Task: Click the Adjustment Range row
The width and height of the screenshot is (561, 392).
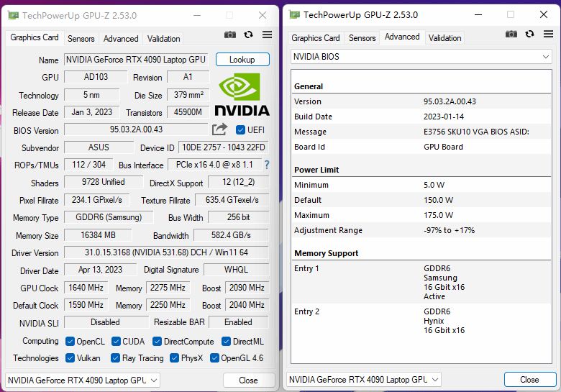Action: [x=421, y=230]
